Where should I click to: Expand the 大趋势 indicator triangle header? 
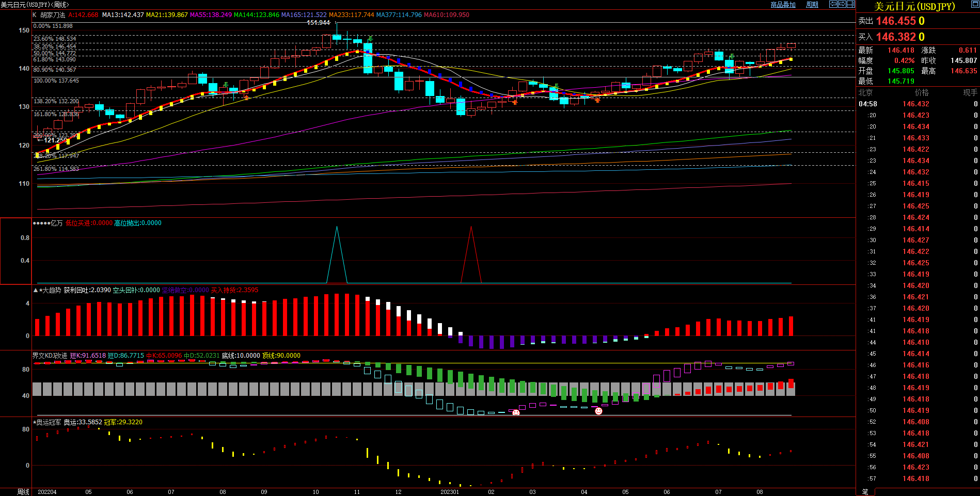pyautogui.click(x=36, y=291)
